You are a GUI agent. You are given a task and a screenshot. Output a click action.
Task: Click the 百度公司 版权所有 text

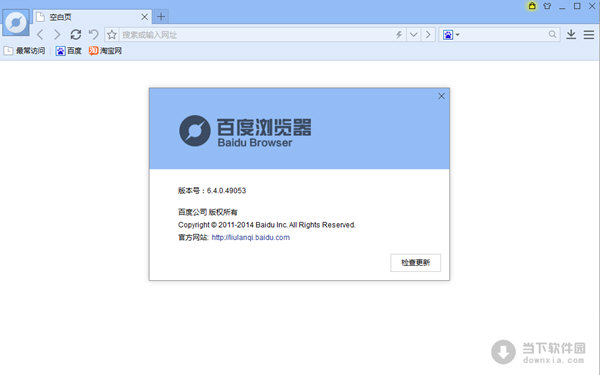point(208,212)
